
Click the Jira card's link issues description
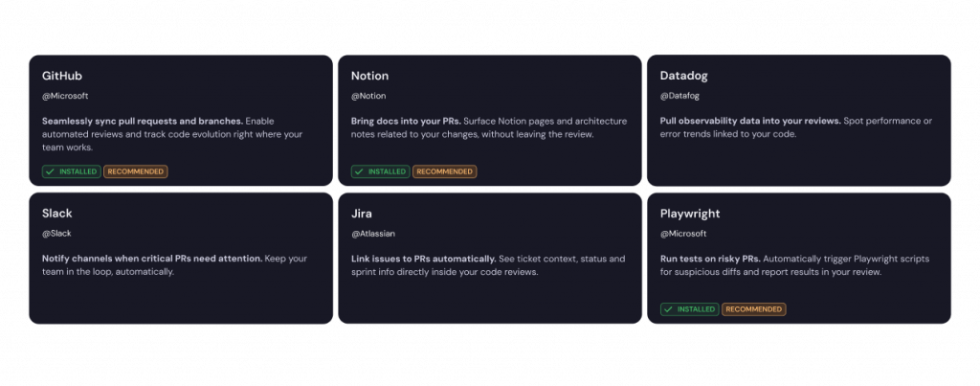[x=487, y=265]
